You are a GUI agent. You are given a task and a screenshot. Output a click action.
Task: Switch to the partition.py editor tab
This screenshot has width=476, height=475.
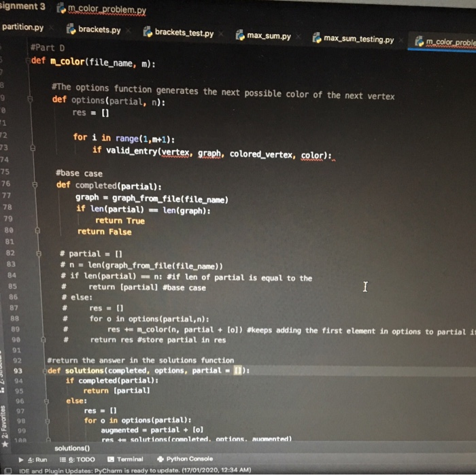[22, 27]
